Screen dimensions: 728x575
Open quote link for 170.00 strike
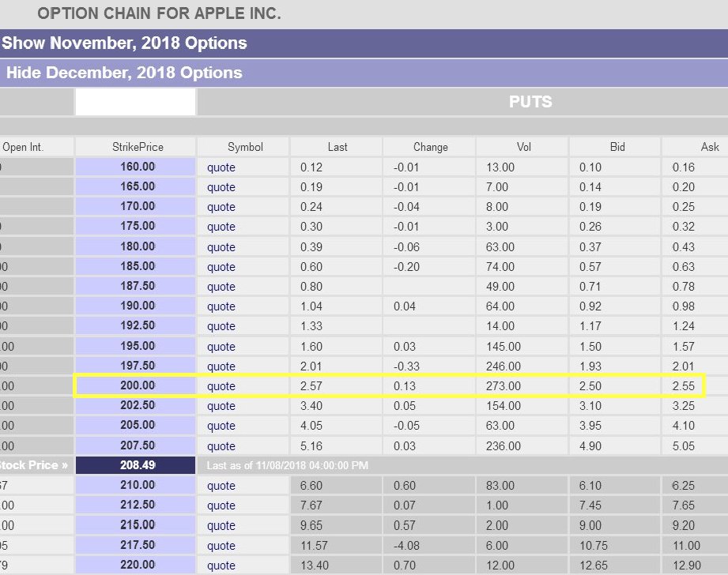pyautogui.click(x=221, y=207)
